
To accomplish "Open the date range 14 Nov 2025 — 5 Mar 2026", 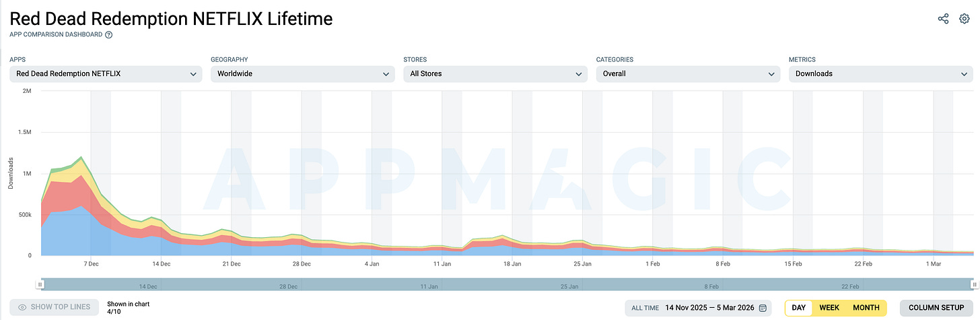I will [709, 308].
